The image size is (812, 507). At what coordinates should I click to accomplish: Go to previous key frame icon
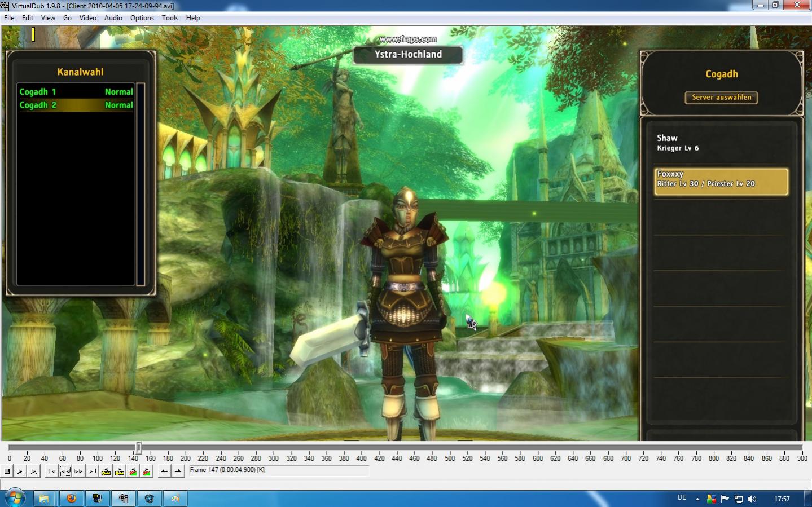pos(106,471)
